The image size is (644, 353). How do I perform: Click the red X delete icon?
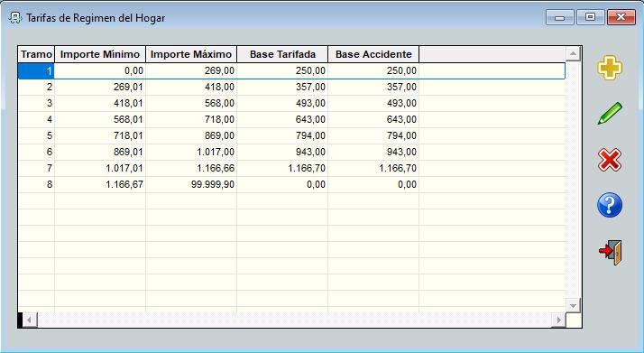[610, 160]
